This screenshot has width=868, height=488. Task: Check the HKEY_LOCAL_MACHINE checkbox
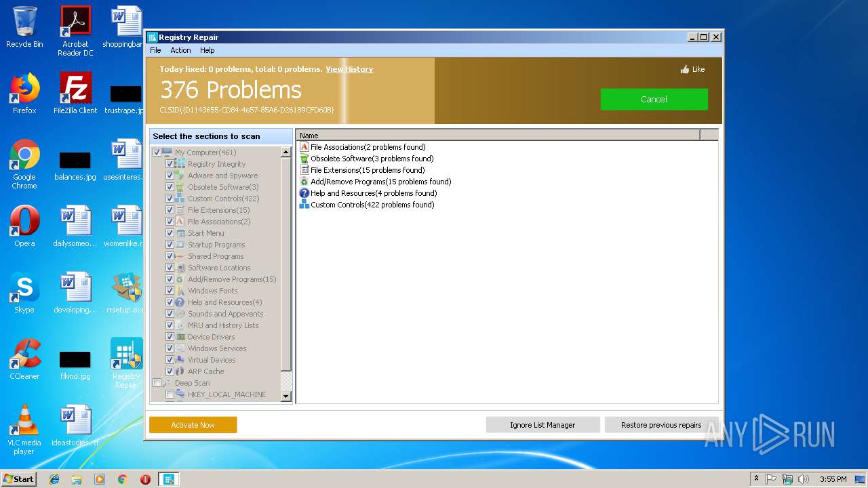point(170,394)
